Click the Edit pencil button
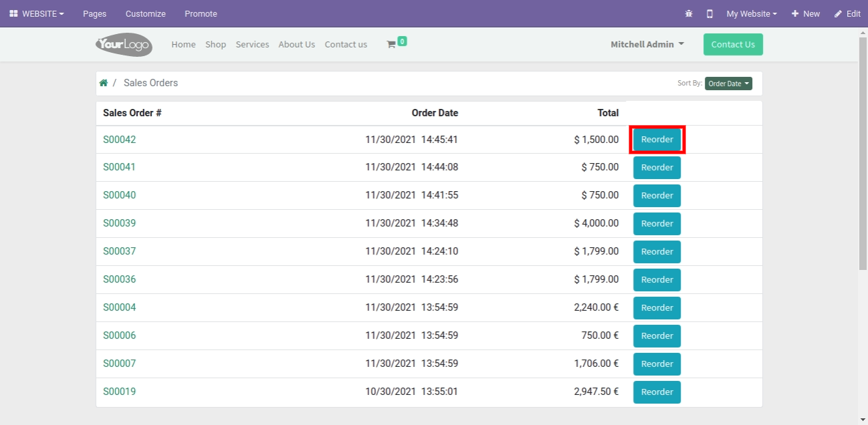868x425 pixels. (847, 13)
